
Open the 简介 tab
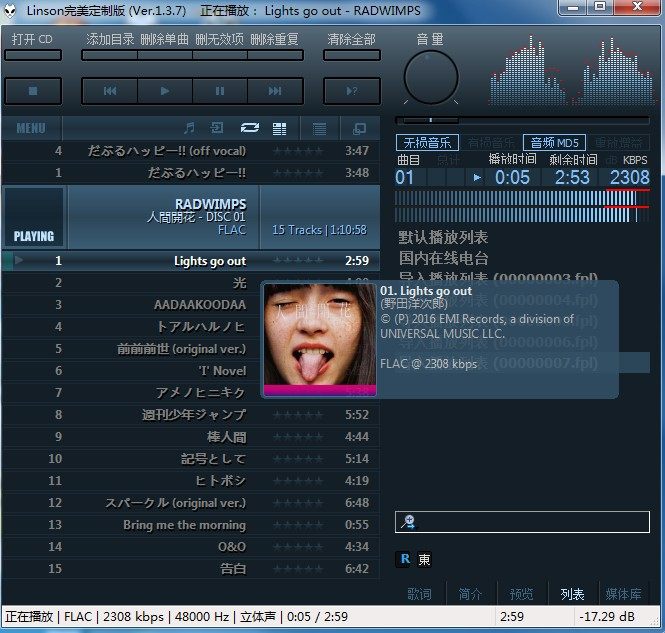point(470,594)
